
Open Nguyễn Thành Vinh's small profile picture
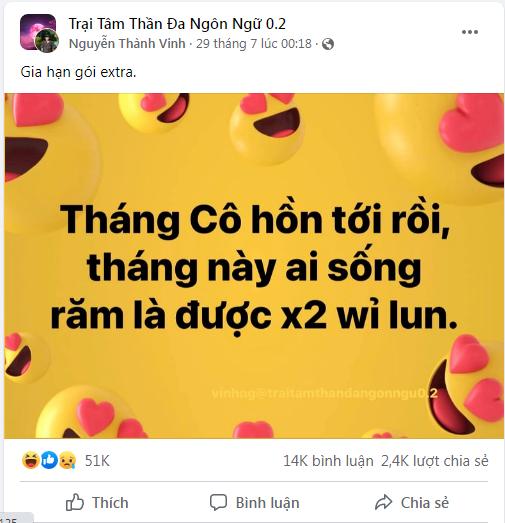[x=47, y=41]
